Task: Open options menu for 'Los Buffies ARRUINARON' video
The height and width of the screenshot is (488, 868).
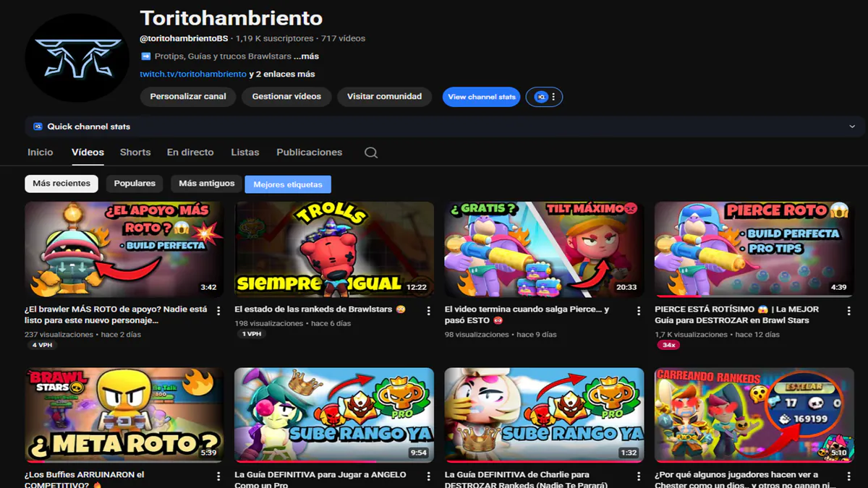Action: click(218, 476)
